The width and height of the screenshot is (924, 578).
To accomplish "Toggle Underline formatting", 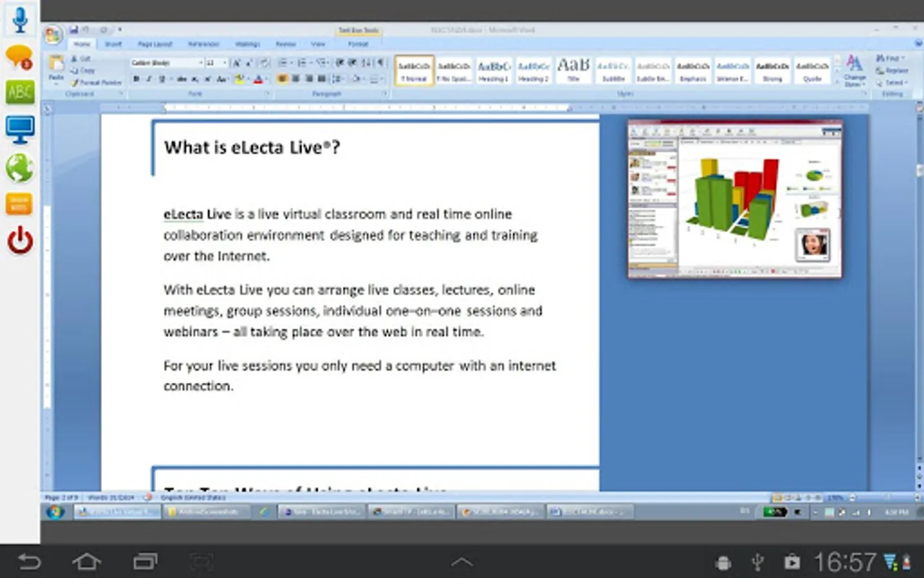I will click(x=162, y=79).
